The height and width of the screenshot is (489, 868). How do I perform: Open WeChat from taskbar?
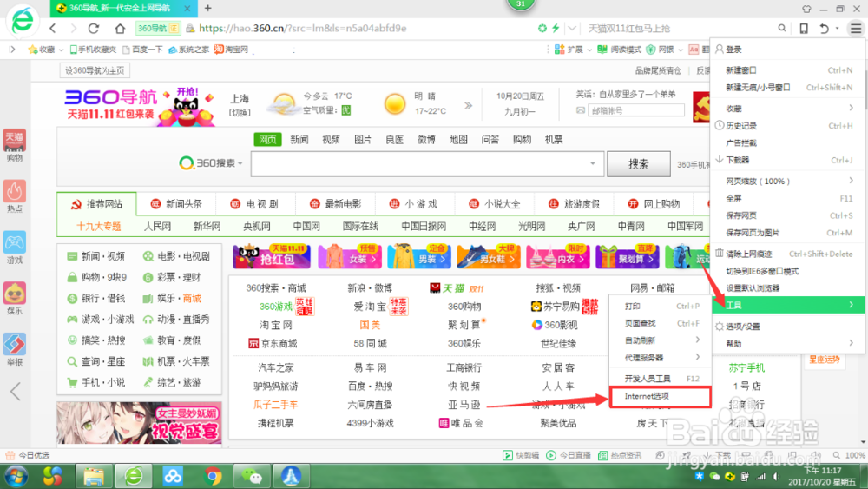tap(252, 476)
